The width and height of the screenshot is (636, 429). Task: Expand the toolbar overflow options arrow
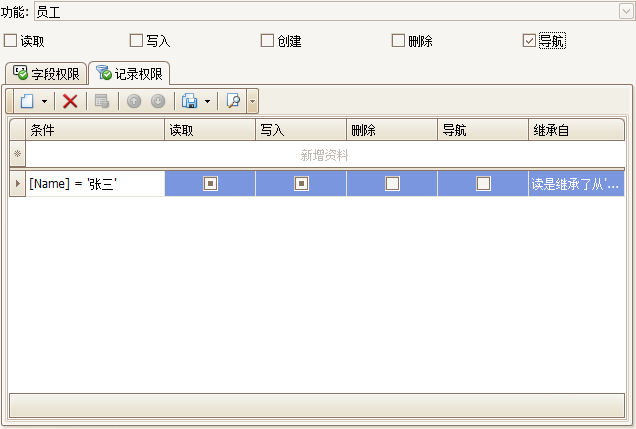[252, 101]
